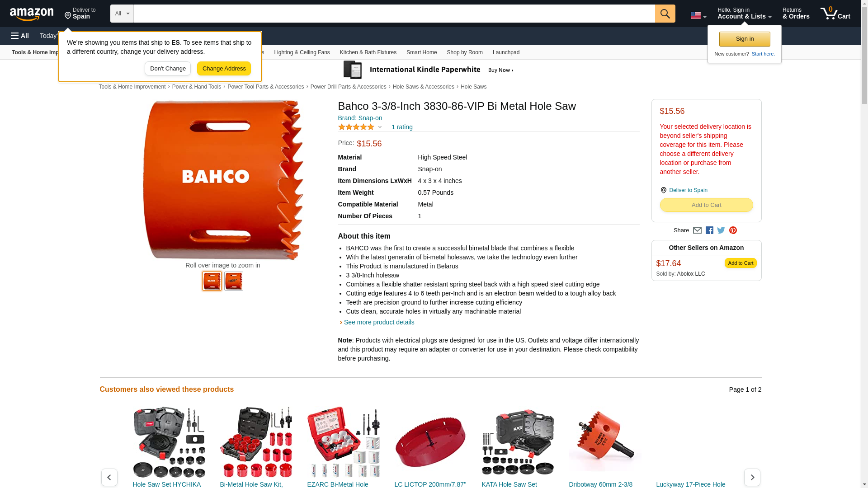Open Smart Home menu item
Image resolution: width=868 pixels, height=488 pixels.
coord(421,52)
